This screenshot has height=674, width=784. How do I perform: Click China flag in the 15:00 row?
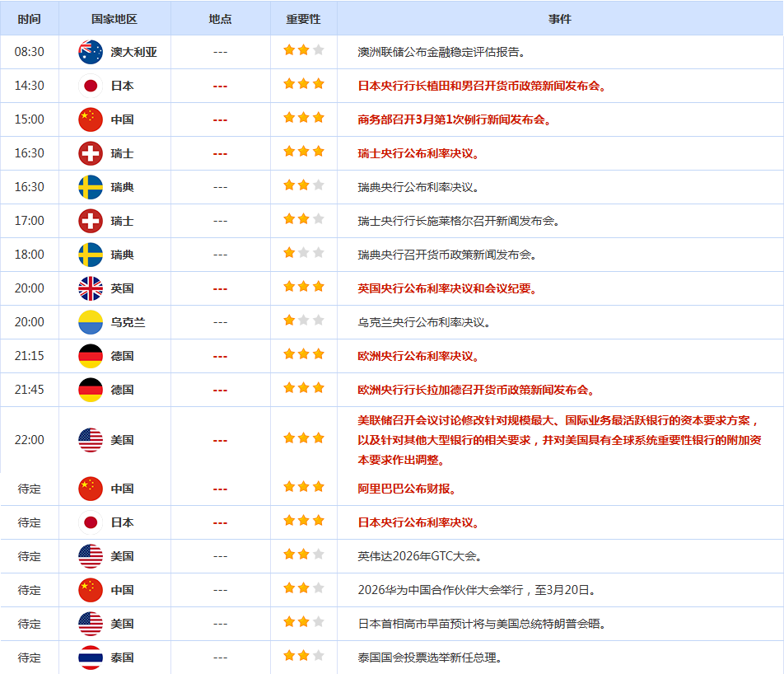point(91,119)
